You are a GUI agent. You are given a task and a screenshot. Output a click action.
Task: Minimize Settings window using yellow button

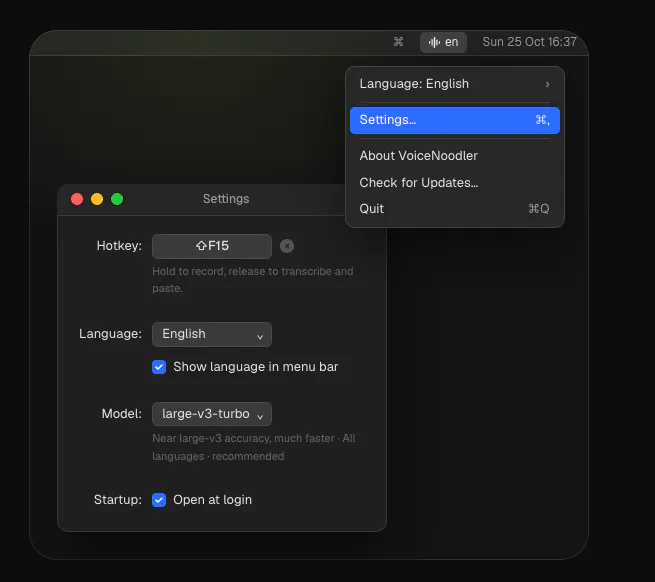[x=97, y=199]
